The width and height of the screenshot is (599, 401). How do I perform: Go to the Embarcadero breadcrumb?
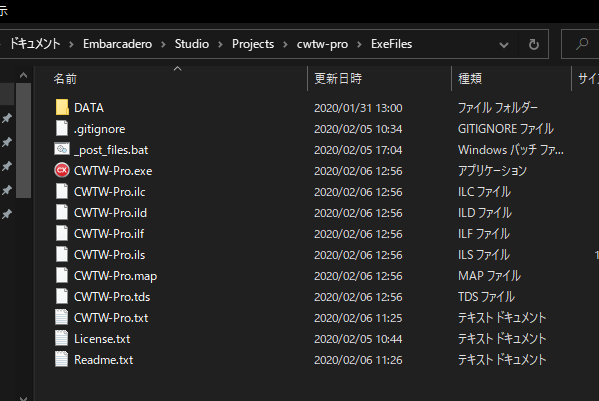tap(118, 44)
